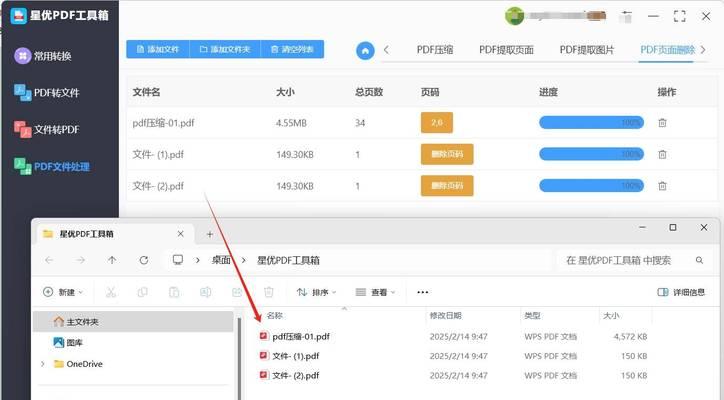Delete 文件- (1).pdf row with trash icon
Screen dimensions: 724x400
tap(662, 154)
